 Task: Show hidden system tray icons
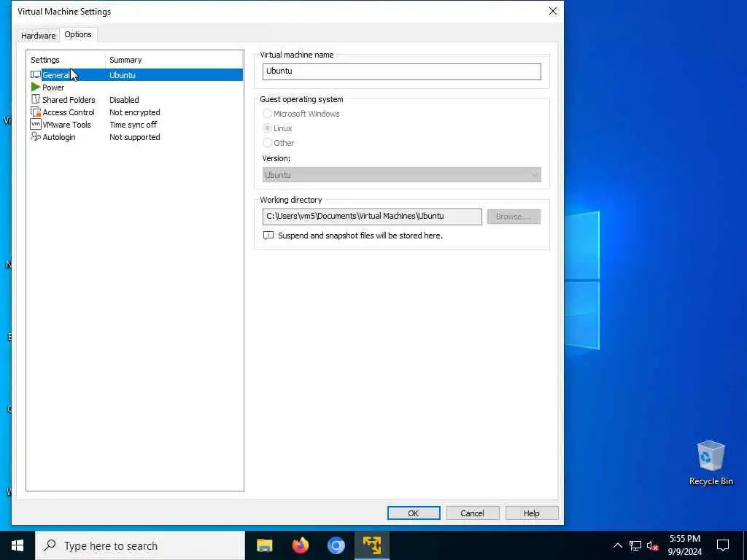point(617,545)
